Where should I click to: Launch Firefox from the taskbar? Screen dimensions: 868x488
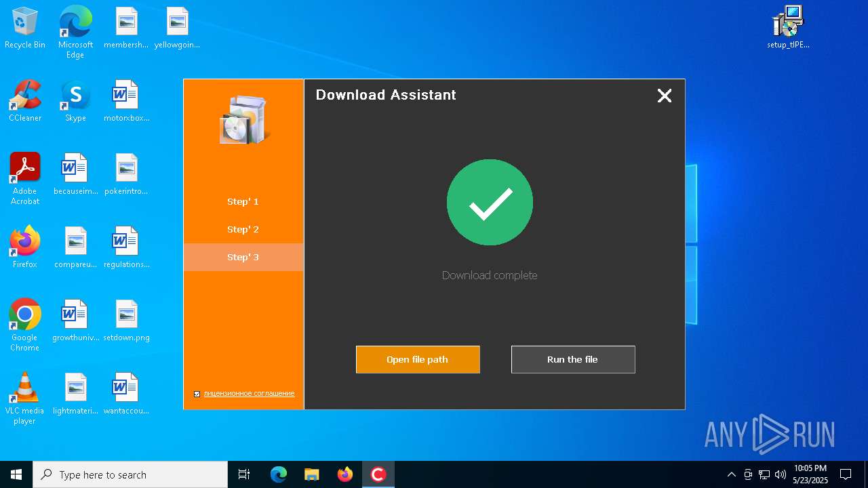(x=345, y=474)
